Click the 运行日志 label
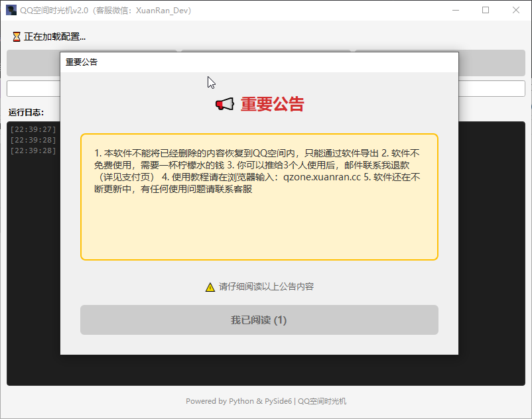Viewport: 532px width, 419px height. click(26, 112)
